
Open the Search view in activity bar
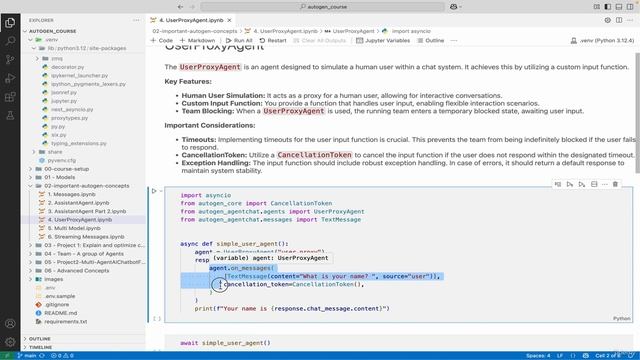tap(10, 41)
